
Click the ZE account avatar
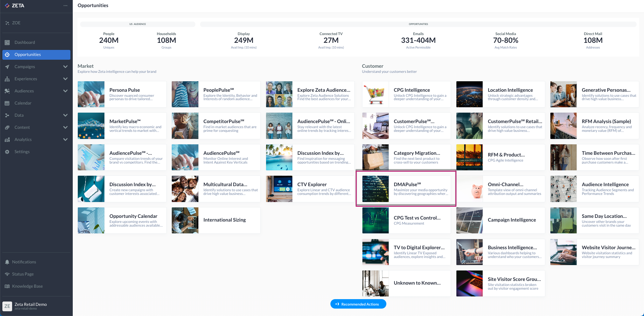7,306
